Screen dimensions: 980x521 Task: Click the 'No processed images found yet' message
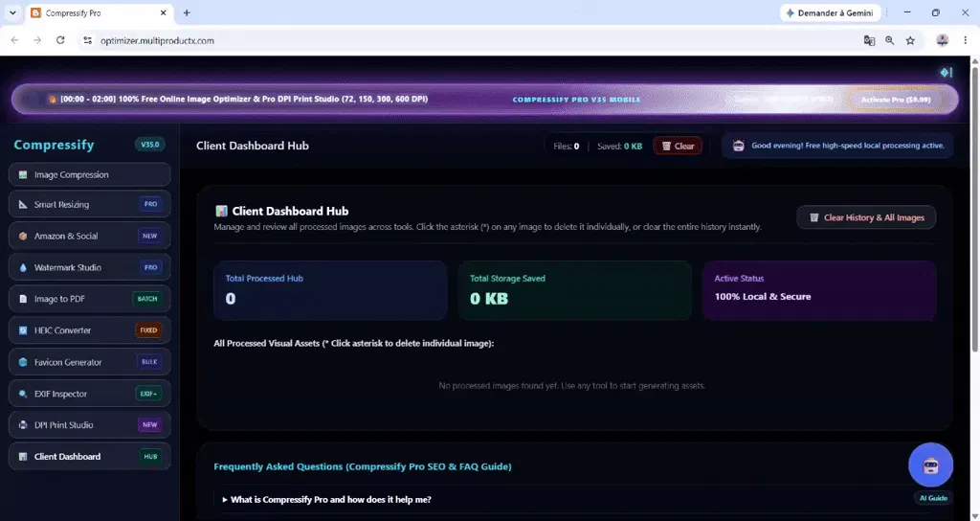pyautogui.click(x=572, y=386)
